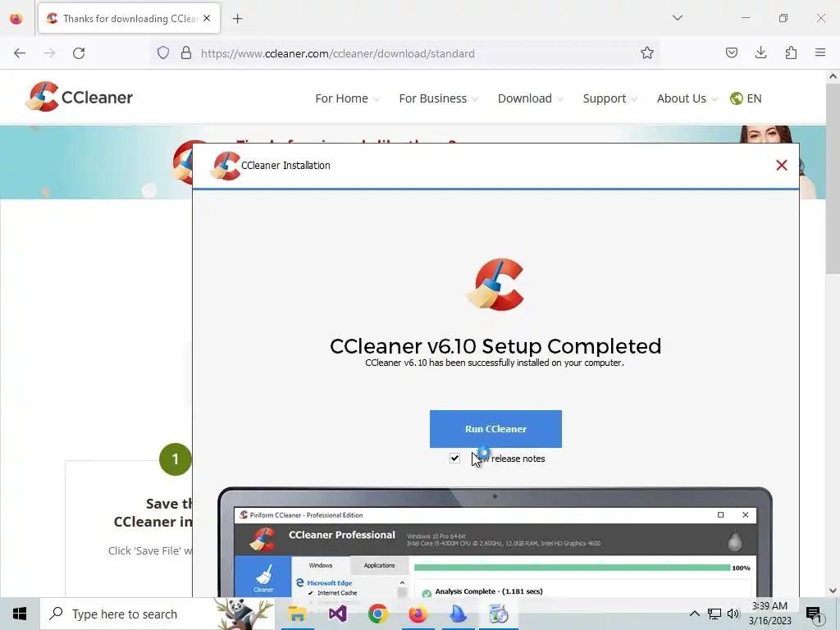
Task: Open the list all tabs chevron
Action: [678, 18]
